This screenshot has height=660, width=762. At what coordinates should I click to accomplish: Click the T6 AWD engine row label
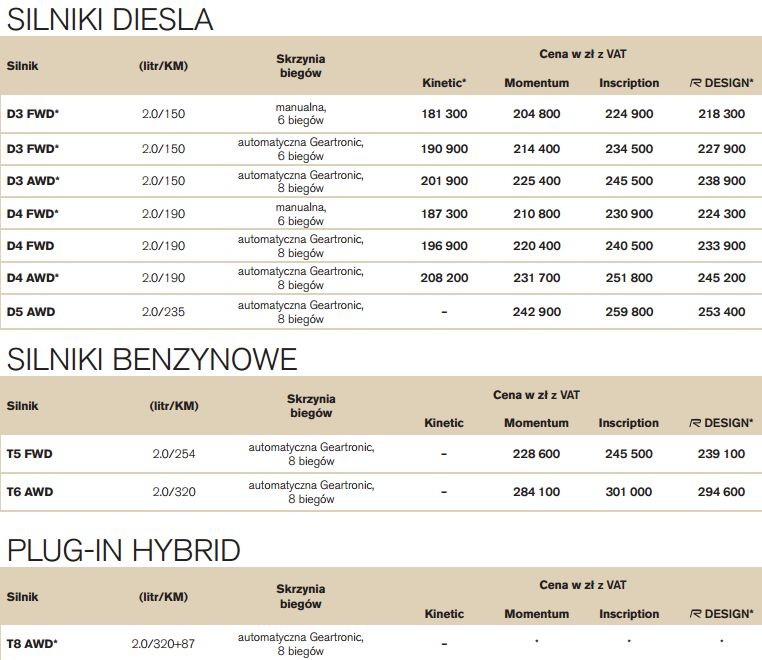point(30,492)
